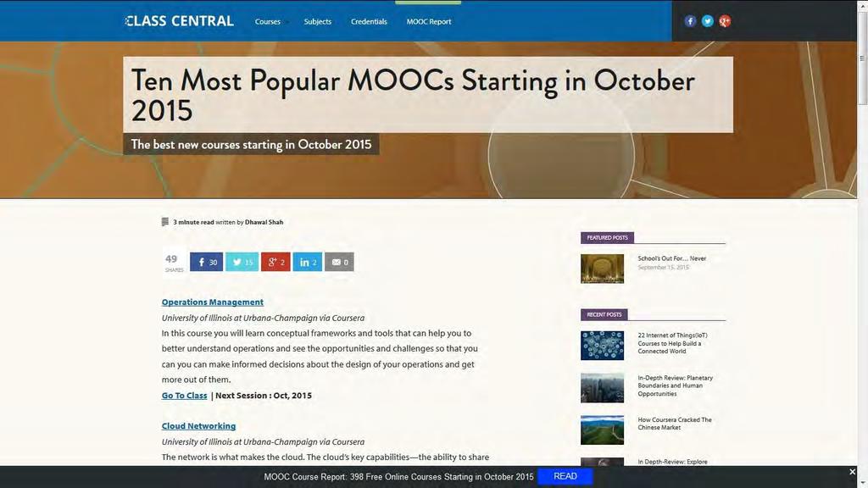Viewport: 868px width, 488px height.
Task: Select the Recent Posts heading label
Action: (604, 314)
